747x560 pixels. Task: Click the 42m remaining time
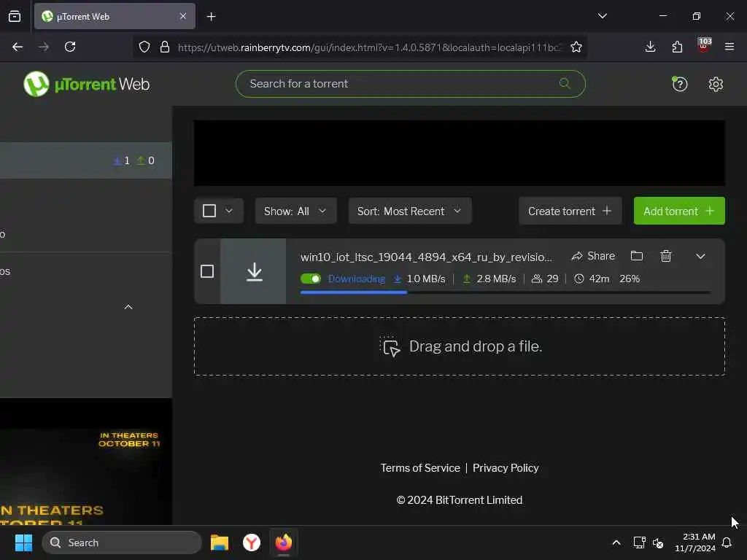(599, 279)
